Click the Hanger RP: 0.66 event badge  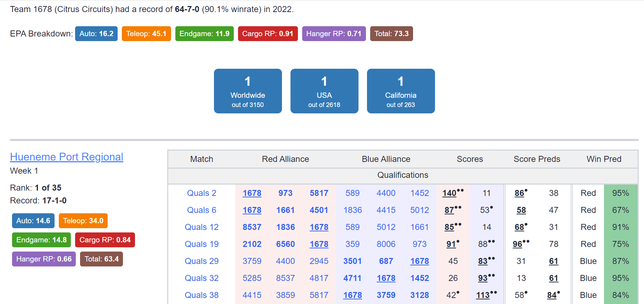(x=44, y=259)
